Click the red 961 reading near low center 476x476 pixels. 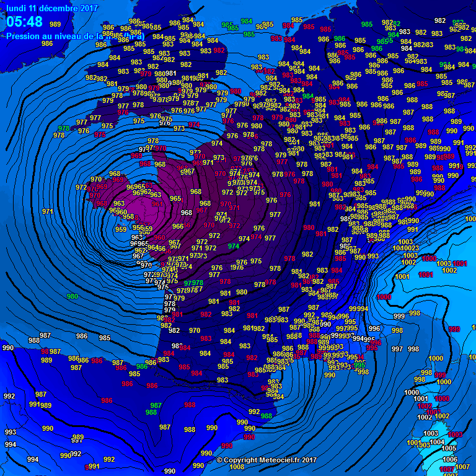coord(157,204)
